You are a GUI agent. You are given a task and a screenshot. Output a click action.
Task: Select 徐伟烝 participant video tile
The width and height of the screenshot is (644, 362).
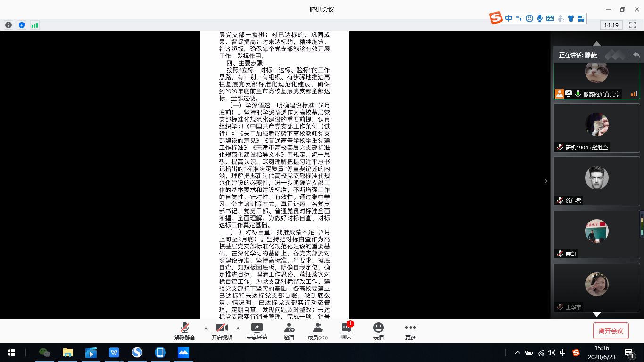[x=596, y=181]
